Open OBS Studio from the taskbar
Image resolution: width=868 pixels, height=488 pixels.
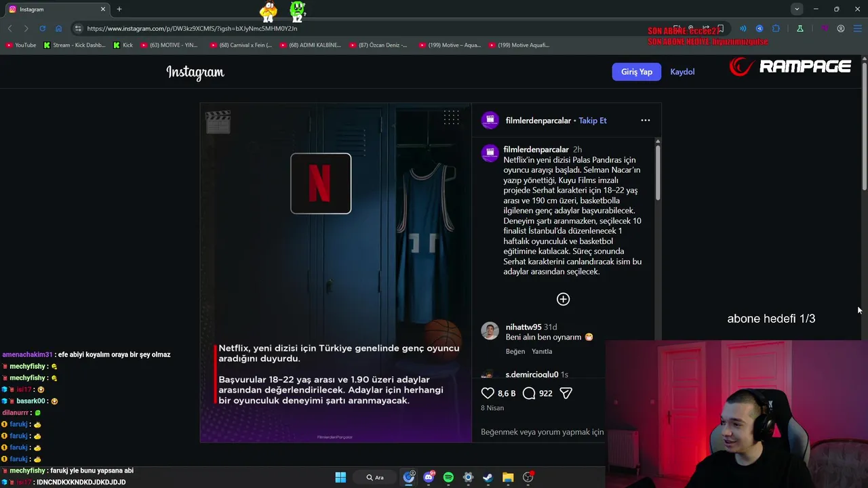coord(528,477)
